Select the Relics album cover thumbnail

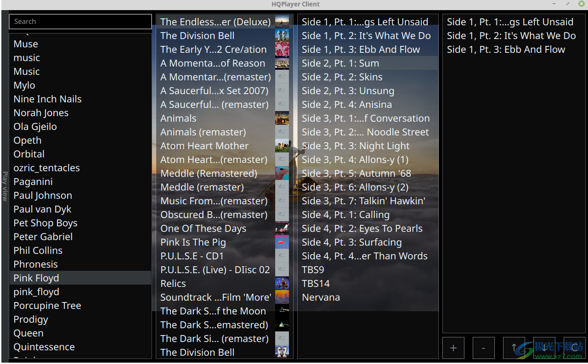coord(282,283)
